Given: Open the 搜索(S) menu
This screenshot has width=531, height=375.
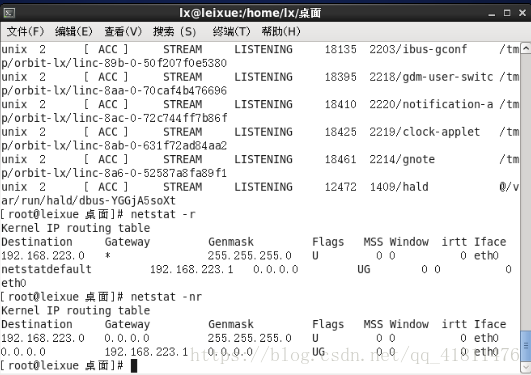Looking at the screenshot, I should [x=174, y=32].
